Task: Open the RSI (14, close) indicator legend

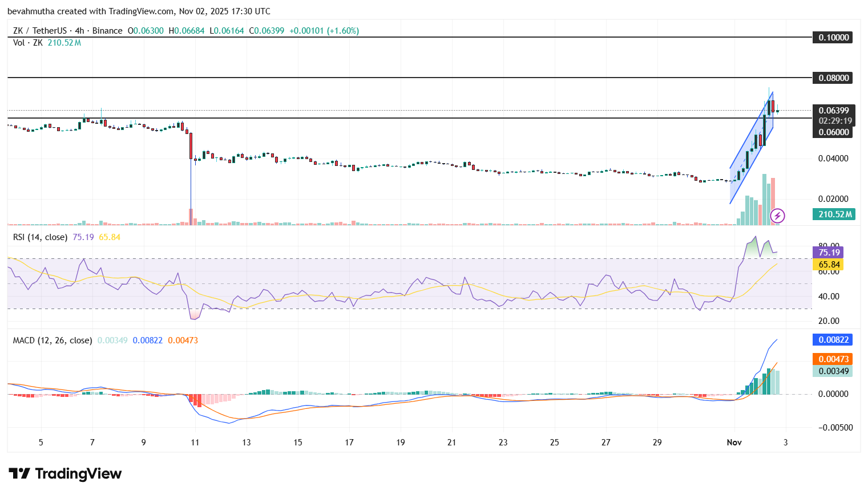Action: 39,237
